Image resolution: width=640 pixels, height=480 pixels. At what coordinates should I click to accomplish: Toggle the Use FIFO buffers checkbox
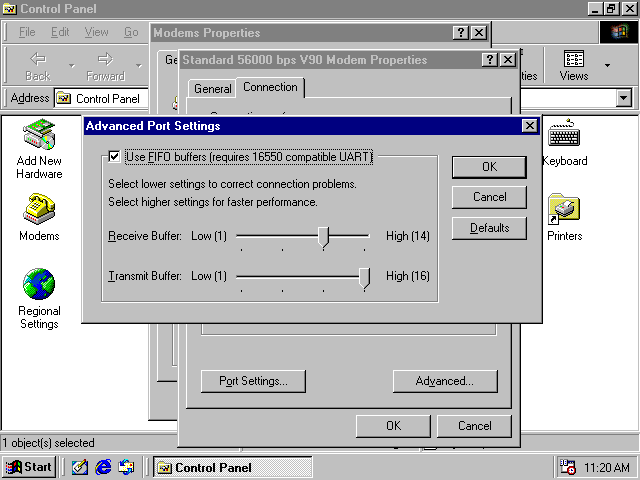(114, 156)
